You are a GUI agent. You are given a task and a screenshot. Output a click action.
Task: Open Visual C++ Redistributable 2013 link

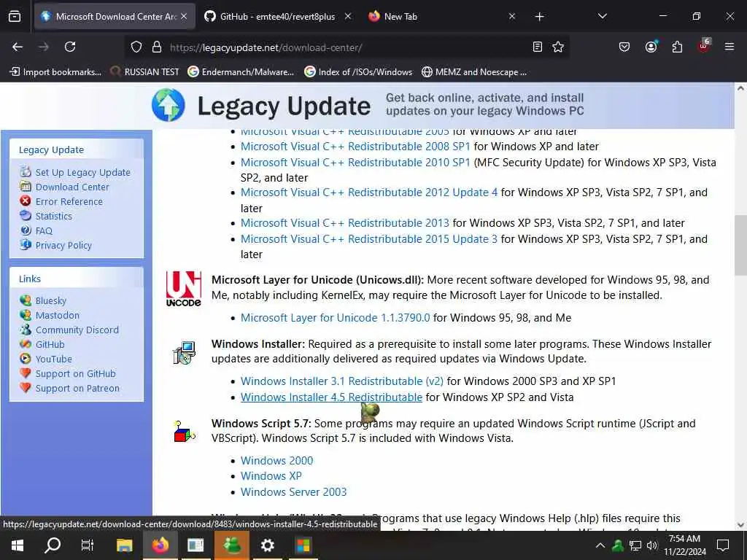[x=344, y=223]
